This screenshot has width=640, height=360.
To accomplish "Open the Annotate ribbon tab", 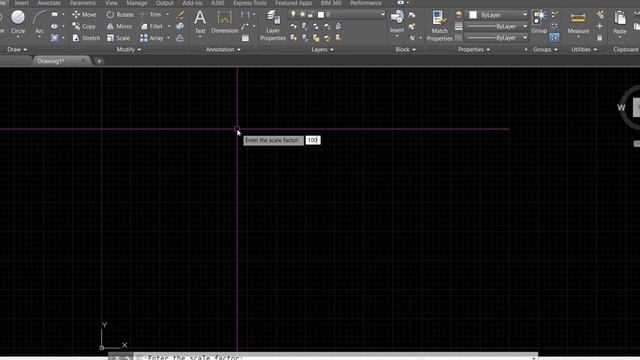I will (49, 3).
